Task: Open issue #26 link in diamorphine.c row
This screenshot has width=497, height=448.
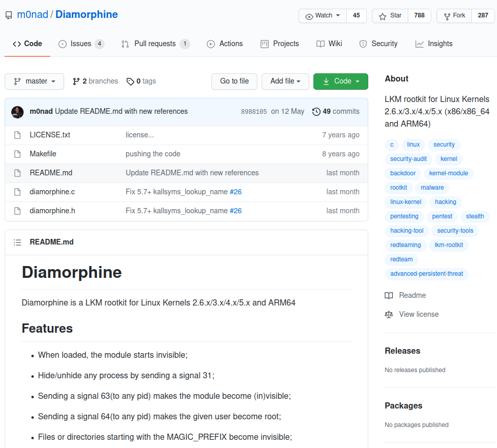Action: [235, 192]
